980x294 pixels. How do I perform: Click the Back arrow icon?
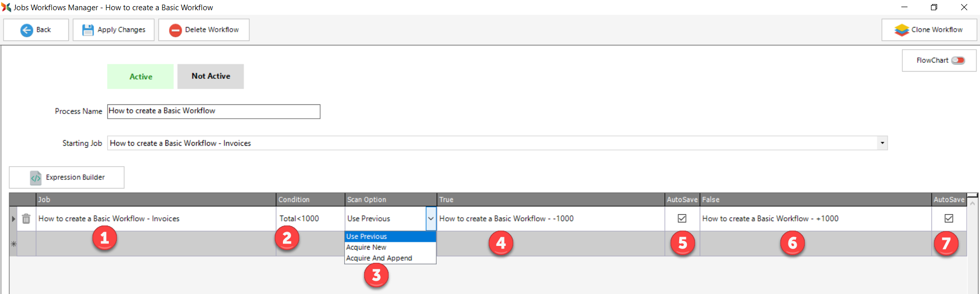pos(27,30)
